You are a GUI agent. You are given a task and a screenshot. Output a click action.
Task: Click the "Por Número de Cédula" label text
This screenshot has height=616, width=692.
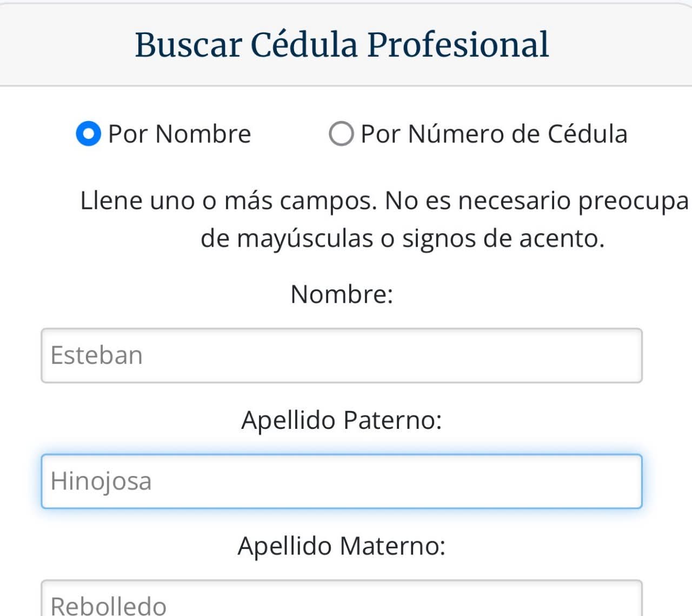(494, 134)
